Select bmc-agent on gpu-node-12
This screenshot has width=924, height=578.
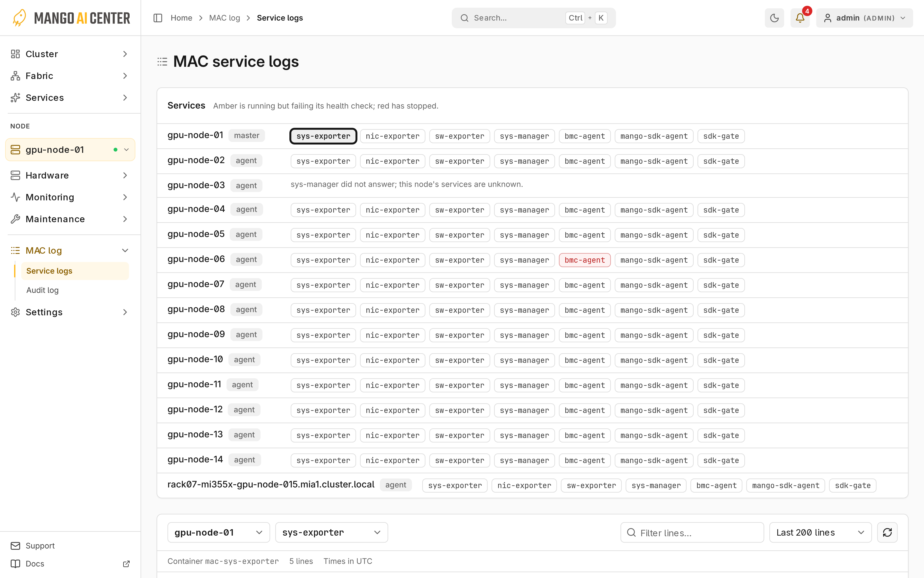(585, 410)
